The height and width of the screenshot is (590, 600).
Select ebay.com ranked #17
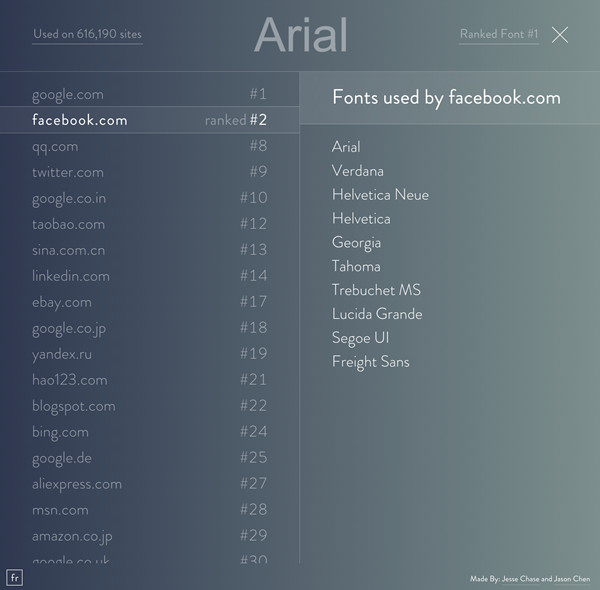150,302
